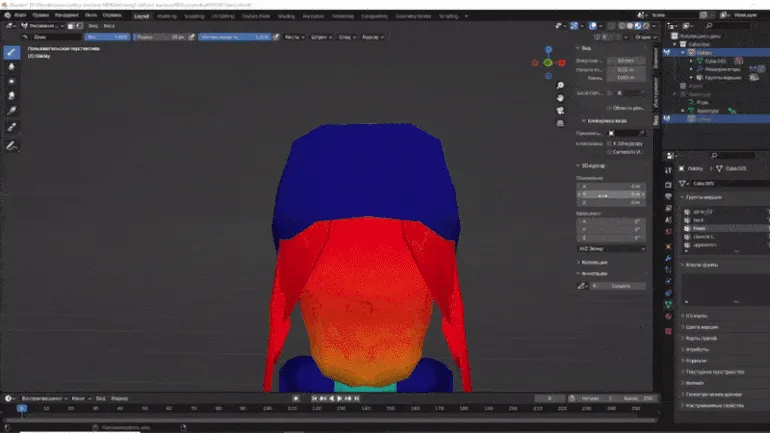Click the Create annotation button
Screen dimensions: 770x433
tap(619, 286)
